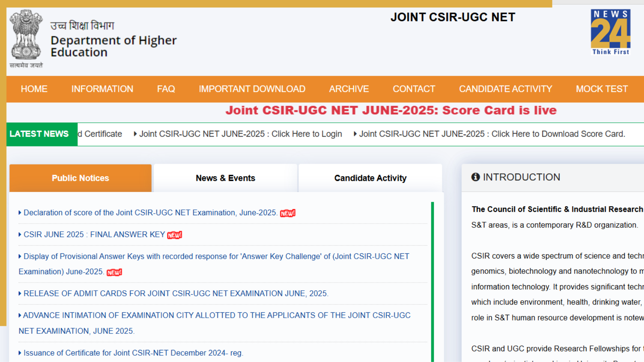Switch to News & Events tab
The width and height of the screenshot is (644, 362).
click(x=225, y=178)
